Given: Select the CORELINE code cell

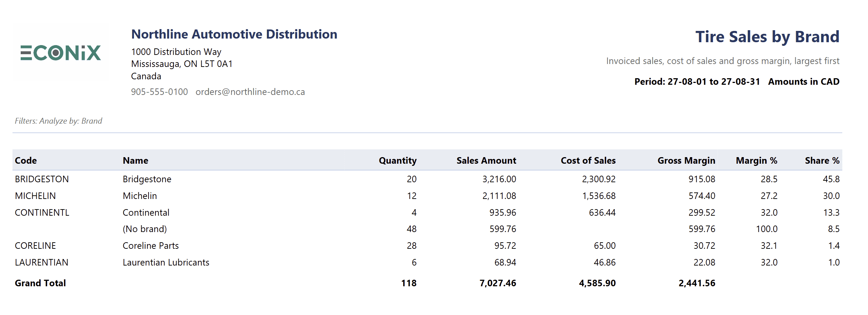Looking at the screenshot, I should [x=35, y=246].
